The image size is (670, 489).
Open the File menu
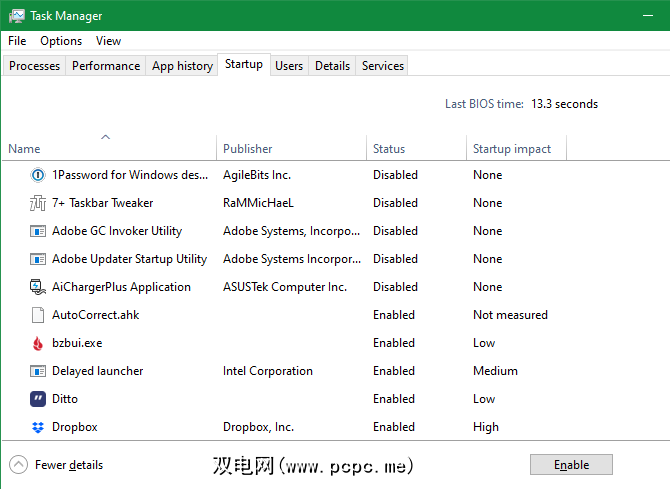coord(17,41)
